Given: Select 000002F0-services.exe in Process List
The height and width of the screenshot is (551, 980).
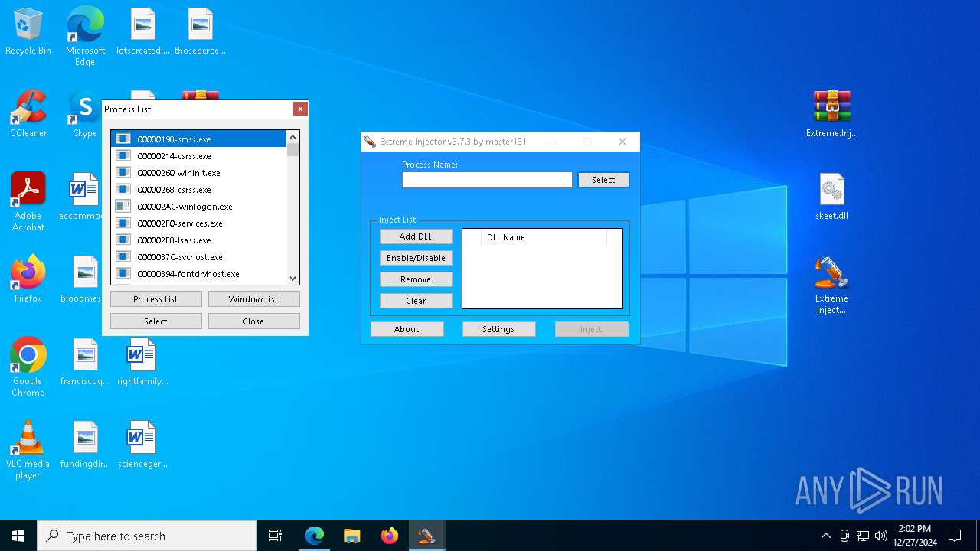Looking at the screenshot, I should pyautogui.click(x=199, y=223).
